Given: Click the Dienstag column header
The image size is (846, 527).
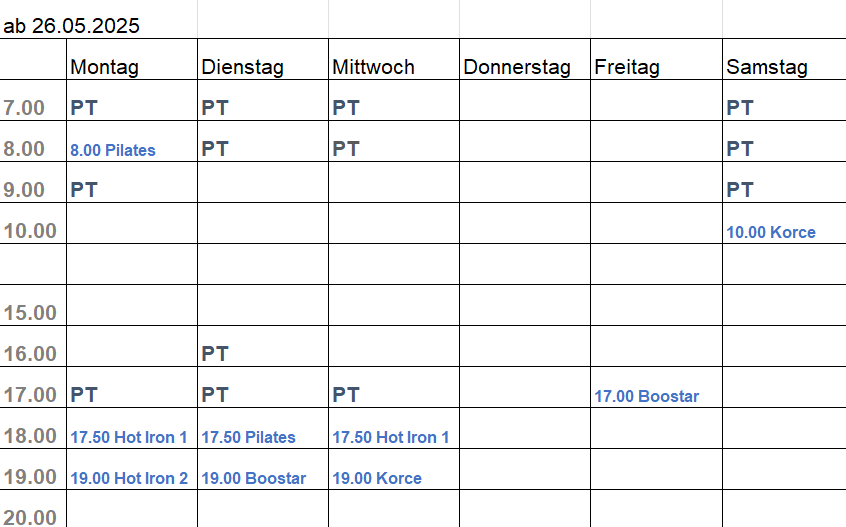Looking at the screenshot, I should click(263, 59).
